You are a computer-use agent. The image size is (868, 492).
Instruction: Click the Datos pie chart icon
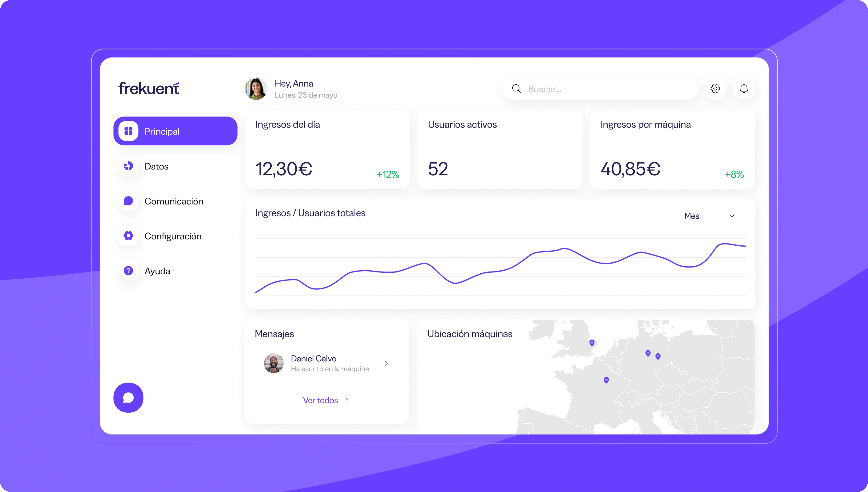point(128,166)
